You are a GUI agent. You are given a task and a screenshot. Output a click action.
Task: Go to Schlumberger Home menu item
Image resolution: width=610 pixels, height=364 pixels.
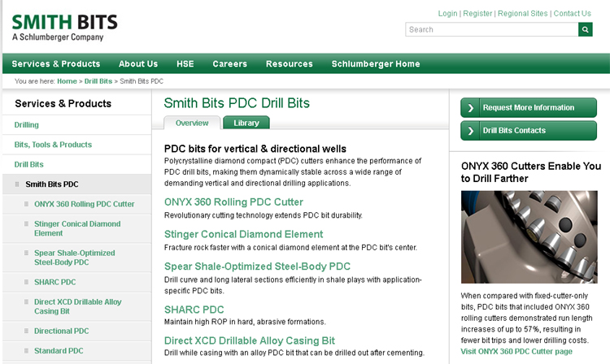click(376, 63)
